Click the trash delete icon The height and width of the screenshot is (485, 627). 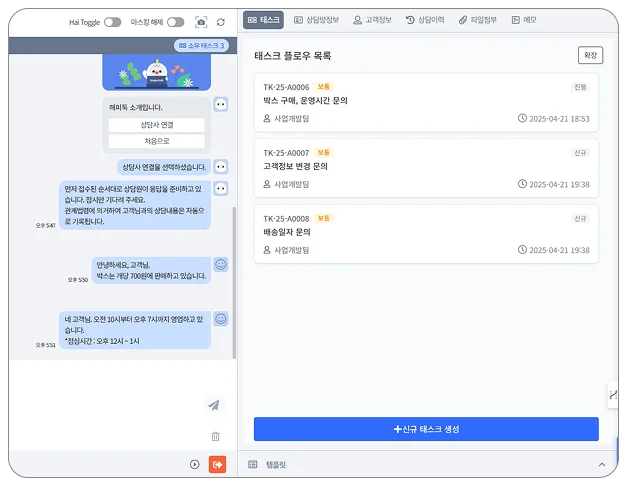tap(216, 436)
